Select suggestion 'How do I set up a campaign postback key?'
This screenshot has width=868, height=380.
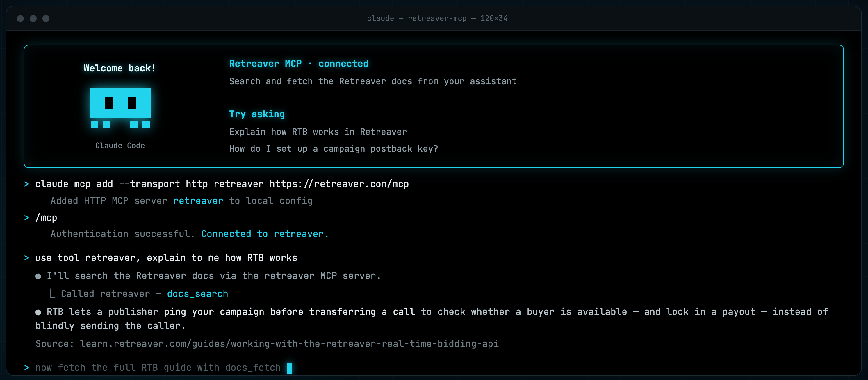click(334, 149)
